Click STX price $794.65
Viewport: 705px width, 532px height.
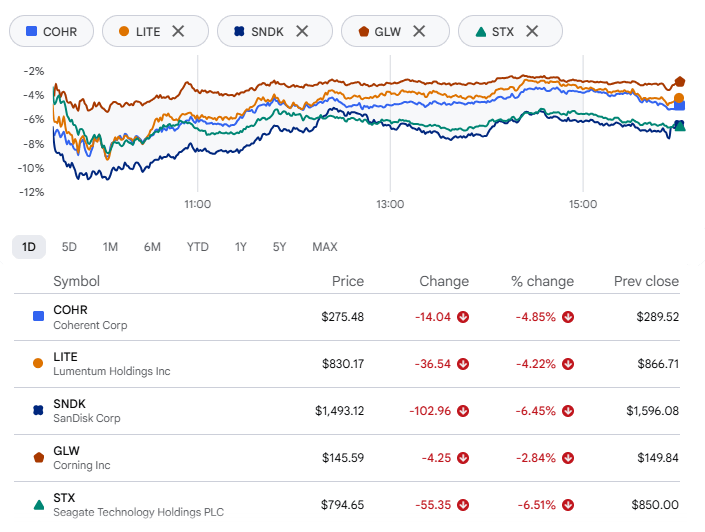point(342,505)
